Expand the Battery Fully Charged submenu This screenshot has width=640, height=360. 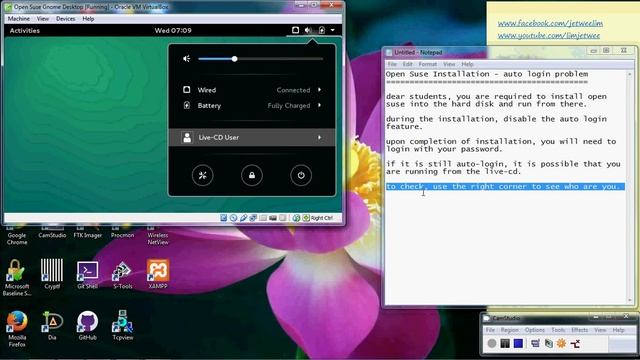click(320, 105)
